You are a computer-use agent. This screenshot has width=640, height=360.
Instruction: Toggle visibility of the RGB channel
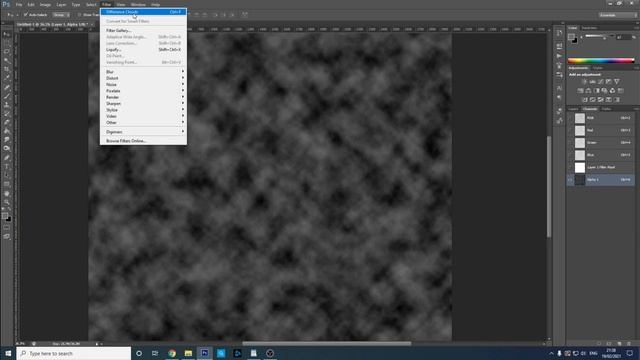click(570, 118)
